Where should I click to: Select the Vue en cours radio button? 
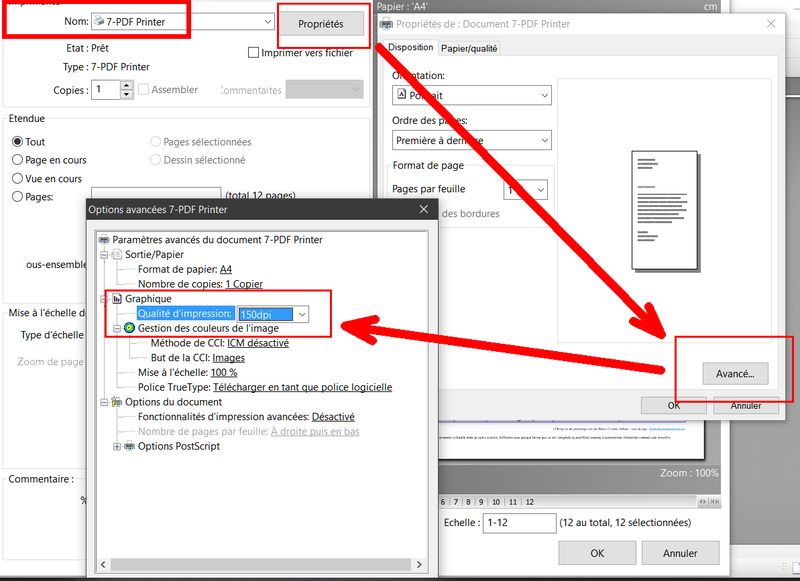pos(17,179)
